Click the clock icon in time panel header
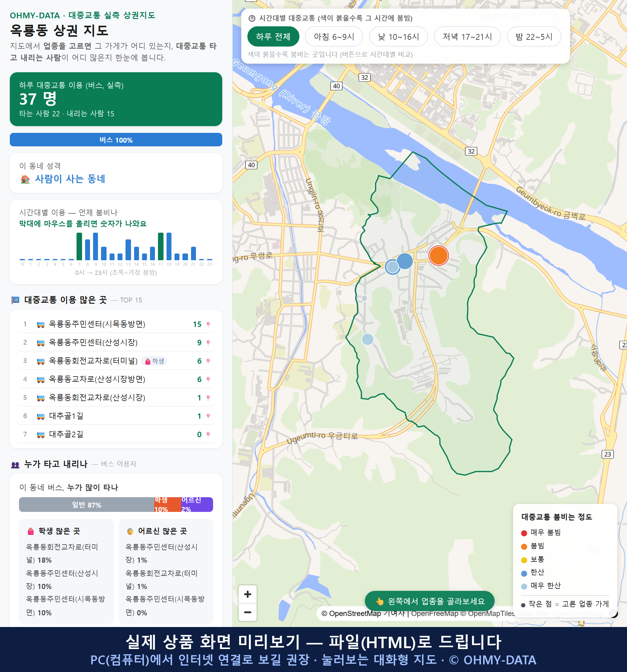 point(252,18)
